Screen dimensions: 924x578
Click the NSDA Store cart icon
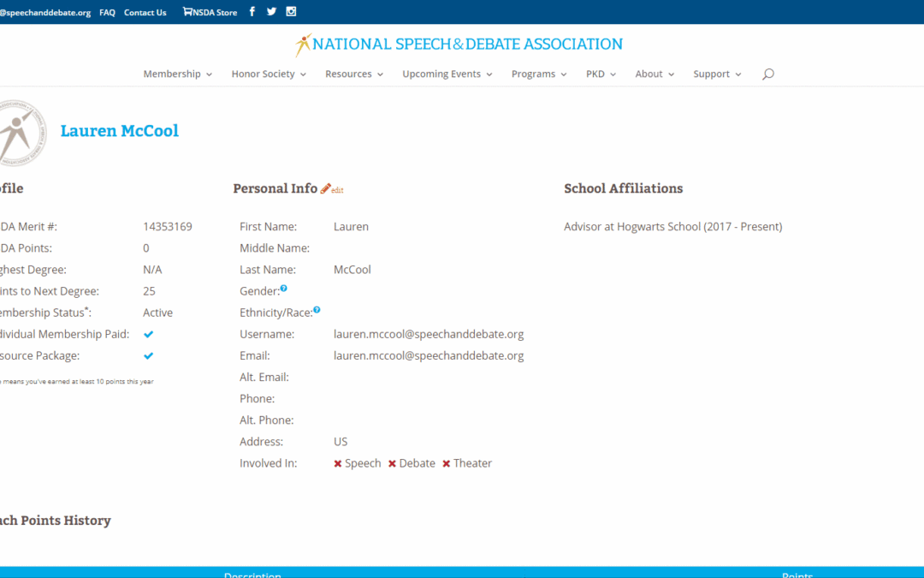(187, 12)
